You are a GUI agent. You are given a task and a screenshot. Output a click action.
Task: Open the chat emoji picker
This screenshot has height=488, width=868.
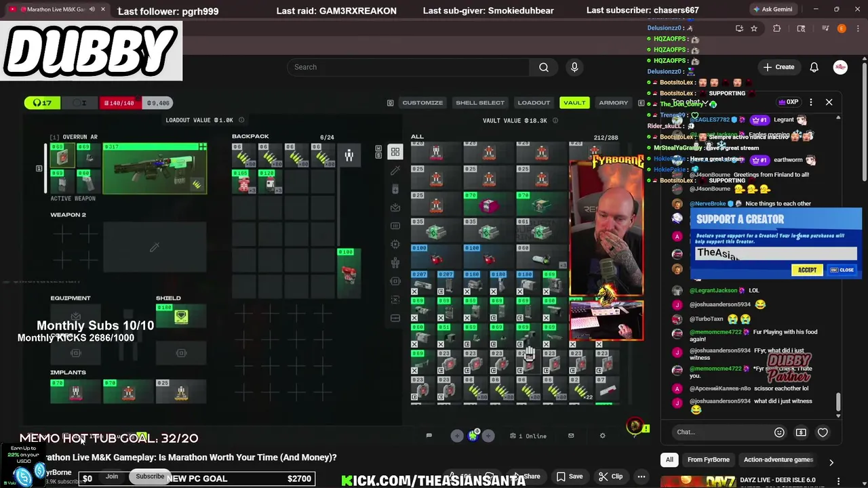(x=779, y=432)
